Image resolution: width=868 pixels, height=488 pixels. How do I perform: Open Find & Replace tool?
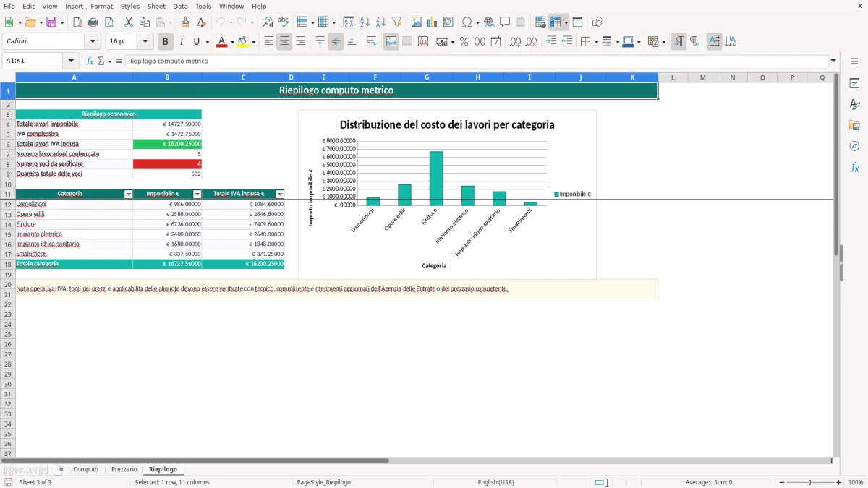point(268,22)
